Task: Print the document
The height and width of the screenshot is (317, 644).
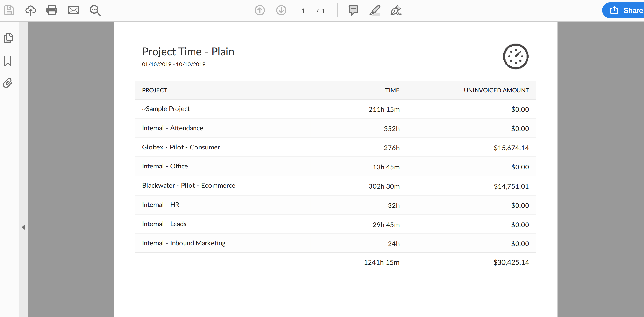Action: tap(51, 10)
